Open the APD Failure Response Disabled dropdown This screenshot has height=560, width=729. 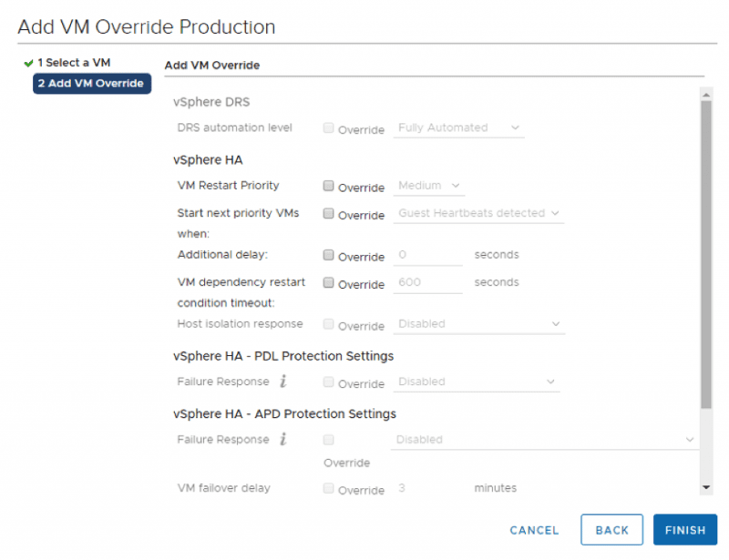(x=544, y=439)
